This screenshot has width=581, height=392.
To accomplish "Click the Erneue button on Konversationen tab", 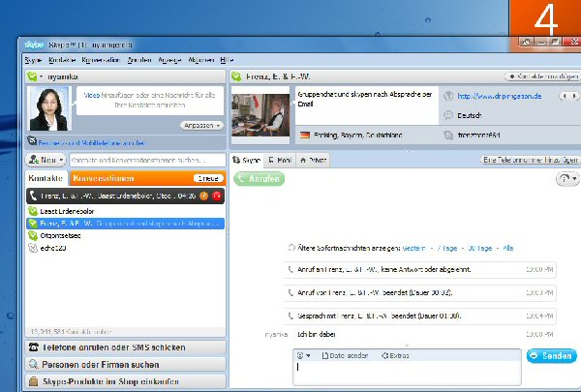I will [208, 178].
